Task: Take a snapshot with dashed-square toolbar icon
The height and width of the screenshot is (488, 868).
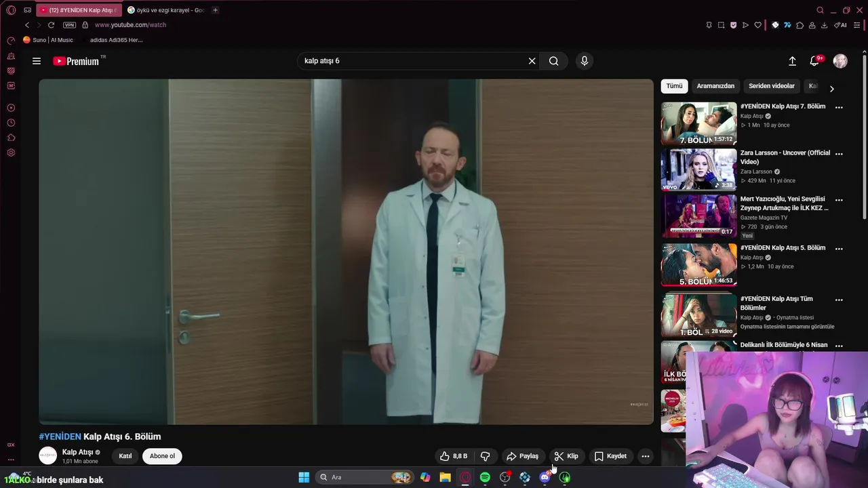Action: click(721, 25)
